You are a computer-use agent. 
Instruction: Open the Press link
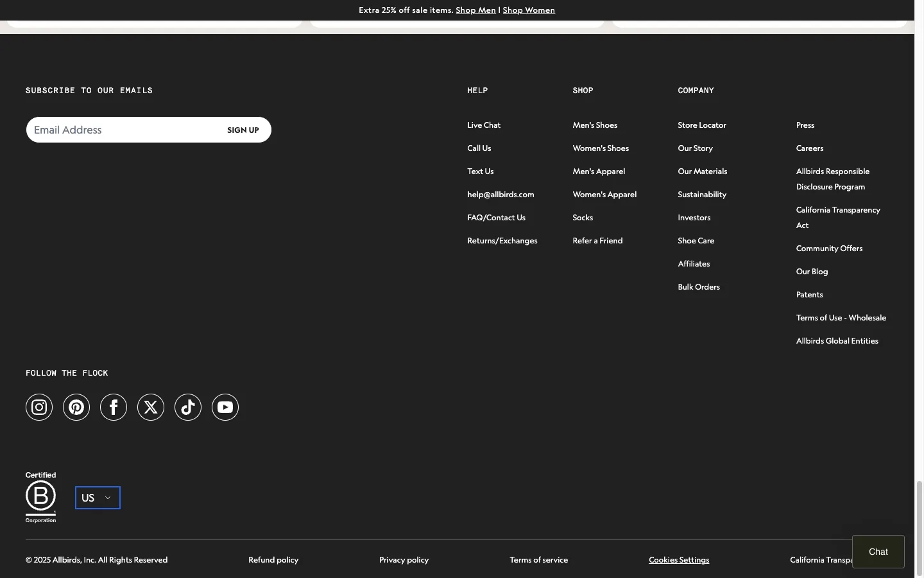805,125
